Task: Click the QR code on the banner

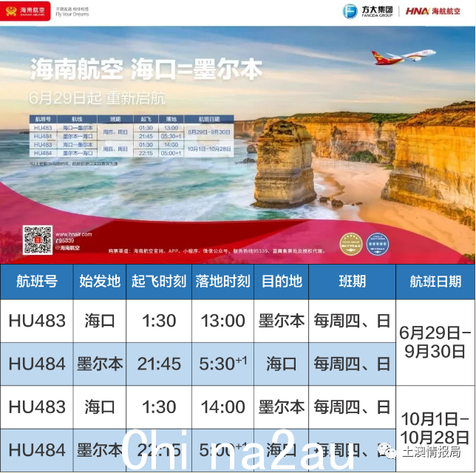Action: pyautogui.click(x=38, y=240)
